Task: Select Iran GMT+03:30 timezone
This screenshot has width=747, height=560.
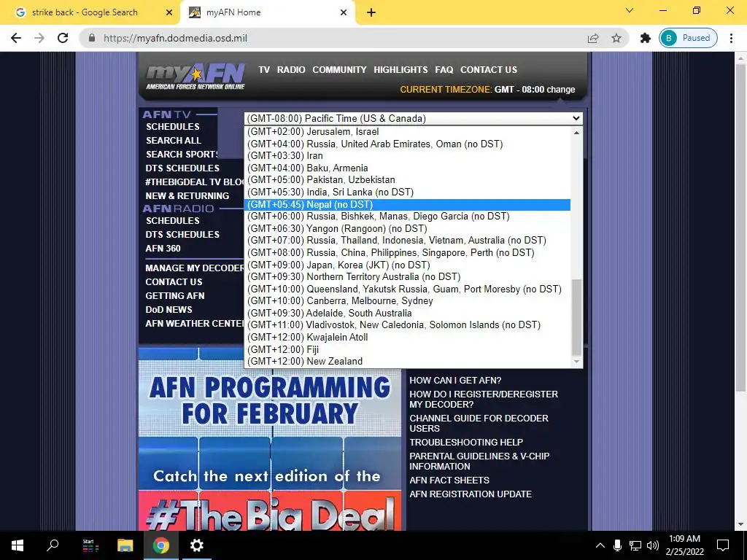Action: point(407,156)
